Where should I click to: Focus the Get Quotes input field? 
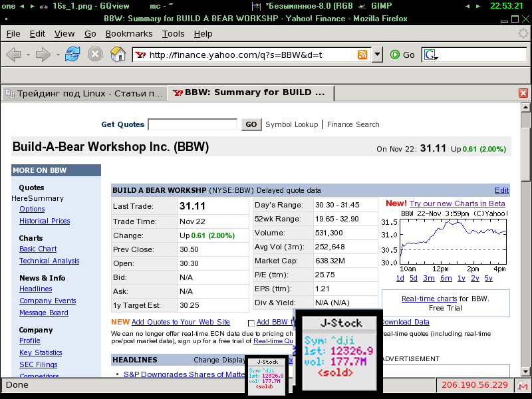(193, 124)
